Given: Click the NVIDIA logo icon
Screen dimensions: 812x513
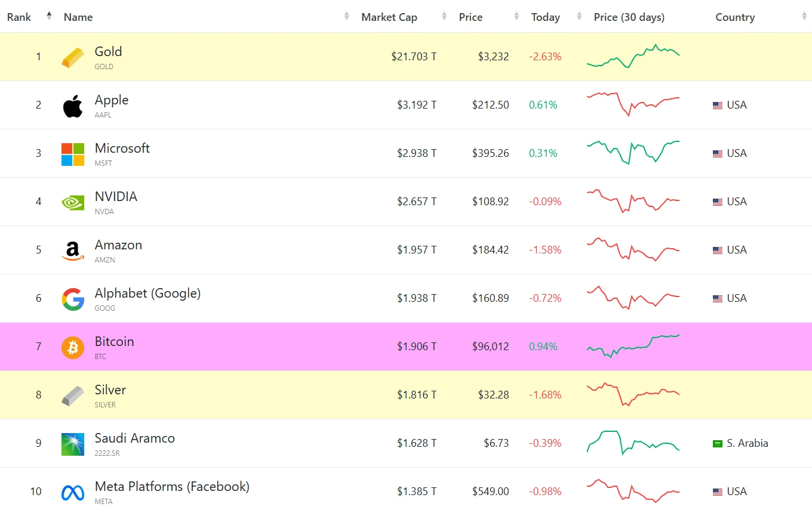Looking at the screenshot, I should pyautogui.click(x=73, y=202).
